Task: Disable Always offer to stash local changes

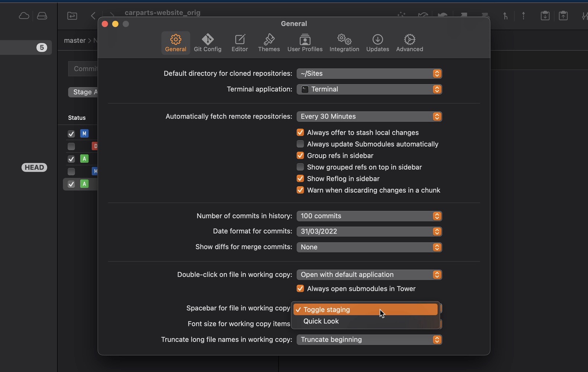Action: point(300,132)
